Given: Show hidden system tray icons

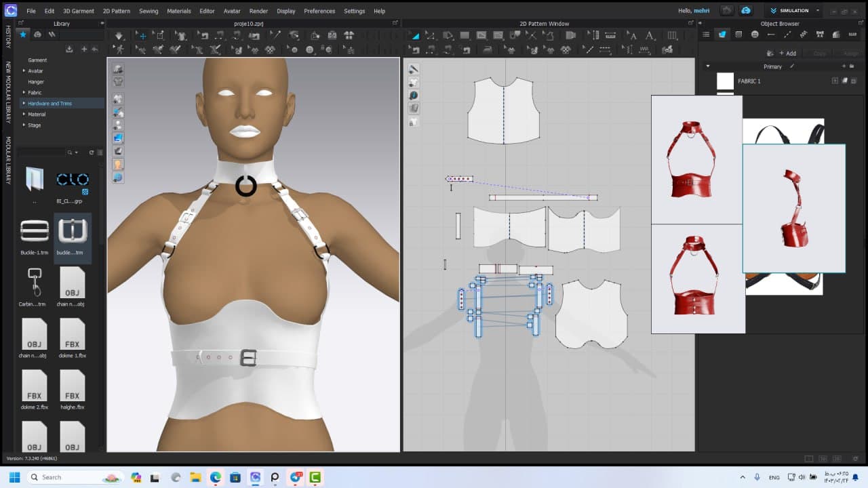Looking at the screenshot, I should (x=742, y=477).
